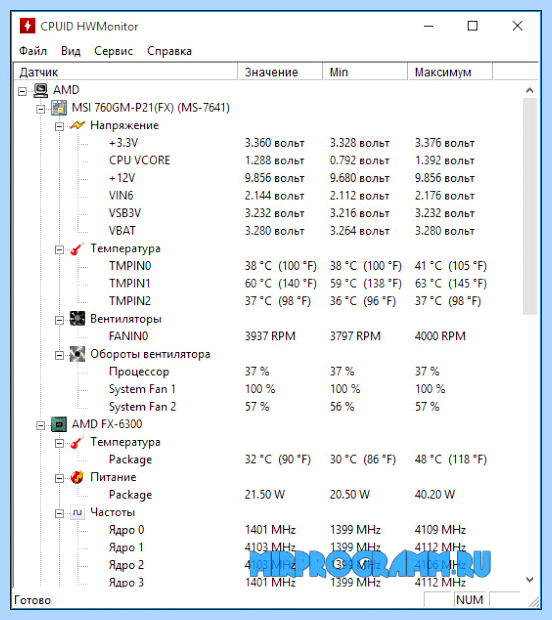552x620 pixels.
Task: Select the Процессор fan speed row
Action: [x=139, y=372]
